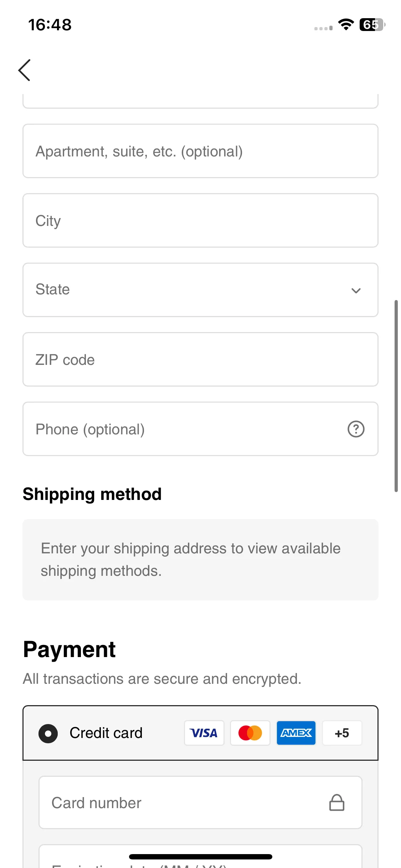Focus the City input field

[x=200, y=220]
